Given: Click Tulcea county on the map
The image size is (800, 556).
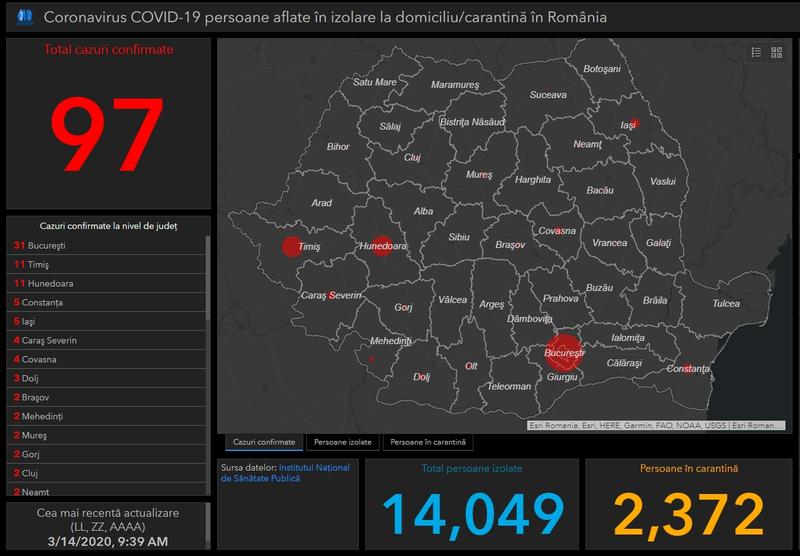Looking at the screenshot, I should [726, 304].
